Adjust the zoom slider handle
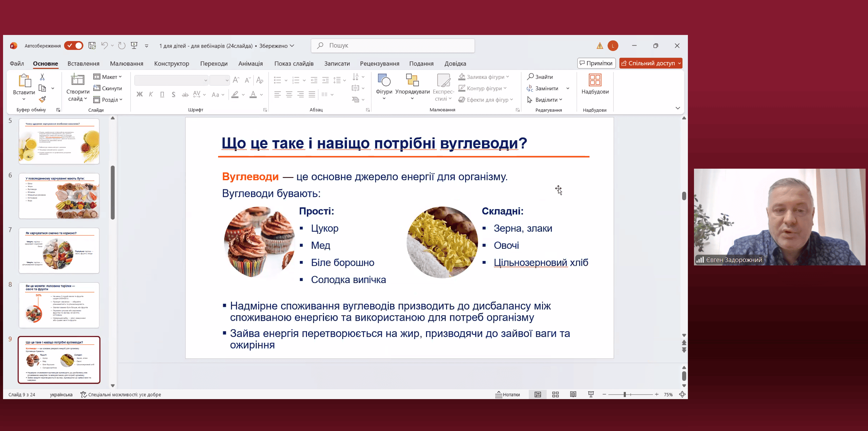 (624, 394)
